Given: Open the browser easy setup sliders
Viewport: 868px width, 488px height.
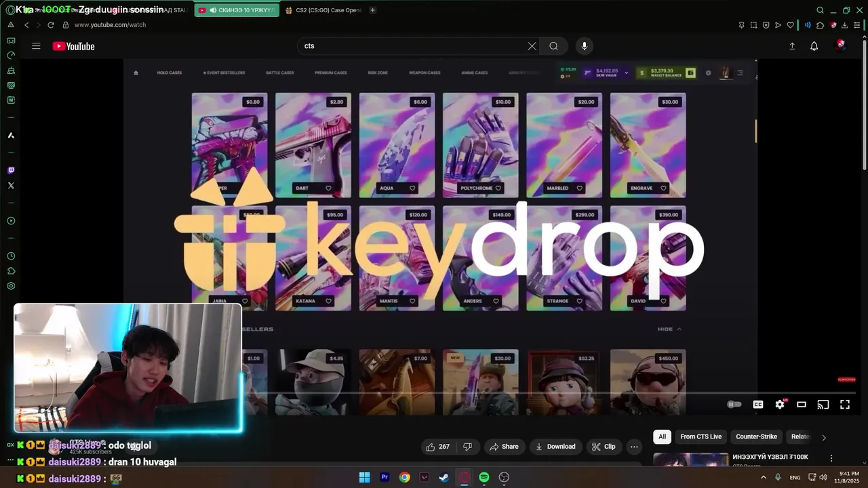Looking at the screenshot, I should coord(858,25).
